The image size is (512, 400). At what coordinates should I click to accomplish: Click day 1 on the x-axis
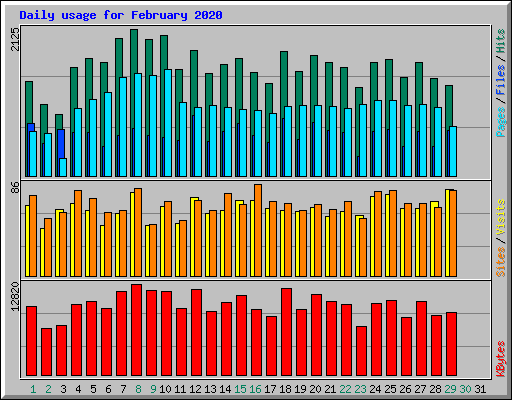pyautogui.click(x=33, y=389)
